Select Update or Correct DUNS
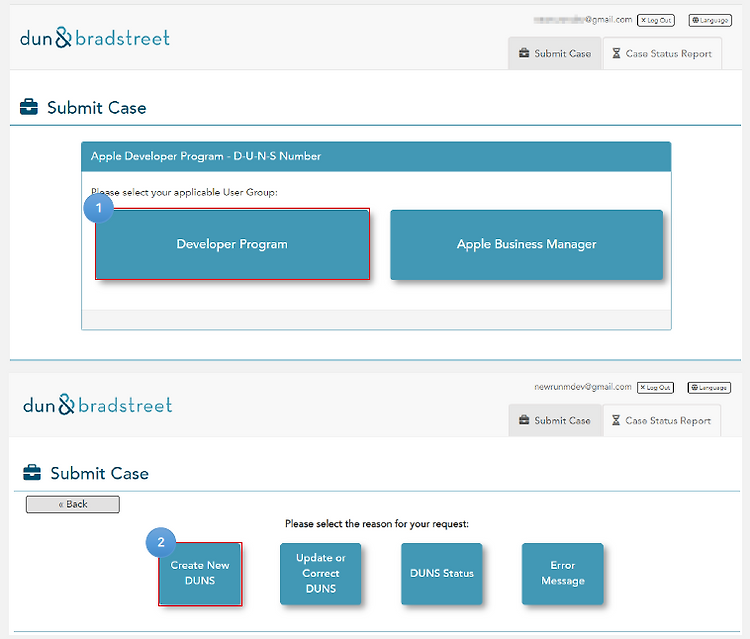Image resolution: width=750 pixels, height=639 pixels. click(320, 573)
